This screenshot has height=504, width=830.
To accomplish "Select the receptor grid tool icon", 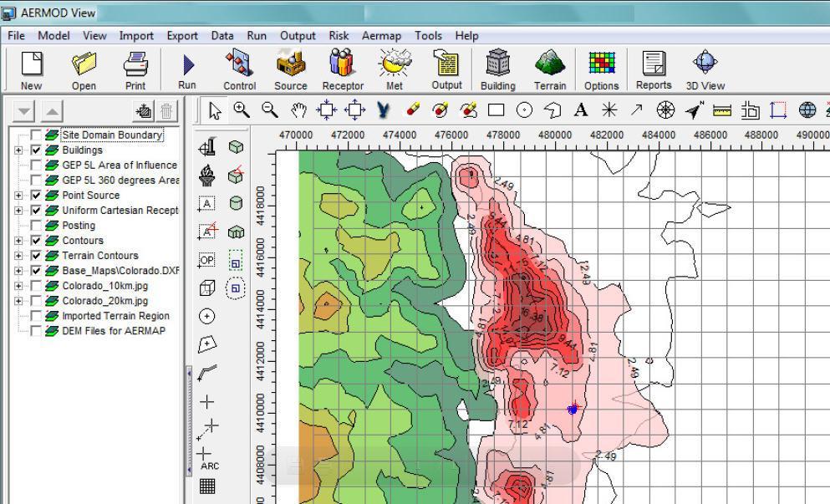I will click(x=207, y=486).
